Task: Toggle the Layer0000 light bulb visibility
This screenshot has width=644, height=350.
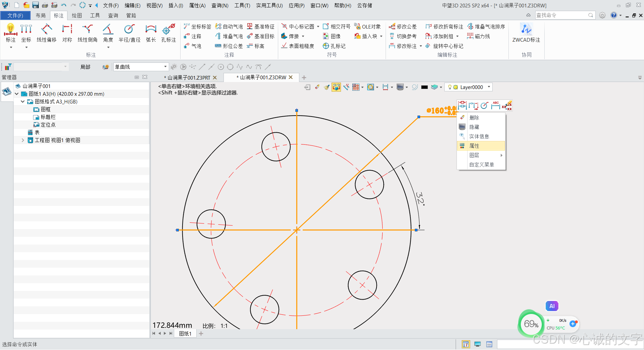Action: tap(450, 87)
